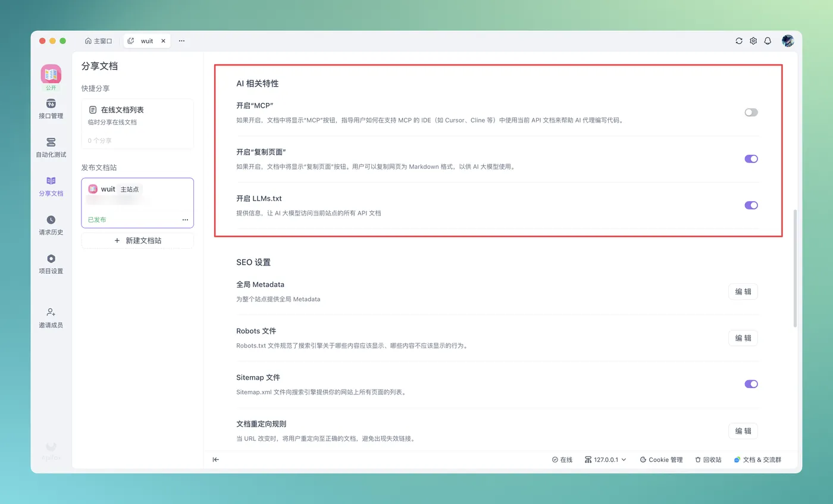Click the refresh sync icon
Screen dimensions: 833x504
click(x=739, y=41)
